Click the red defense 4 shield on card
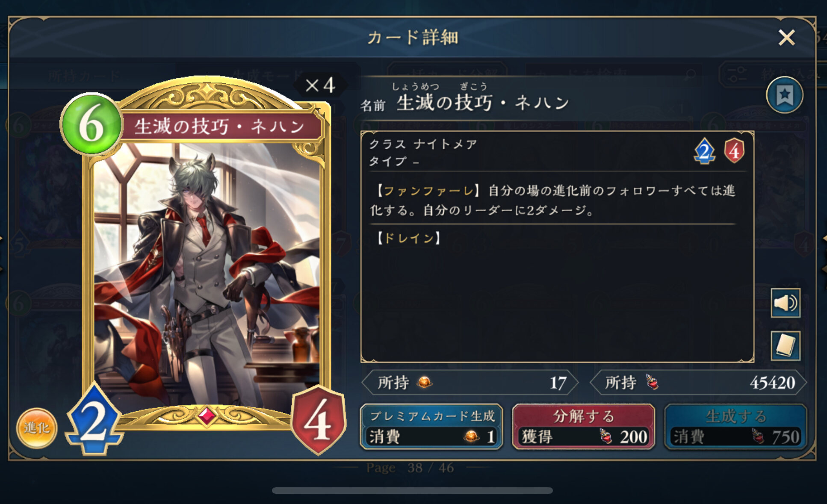 coord(318,420)
